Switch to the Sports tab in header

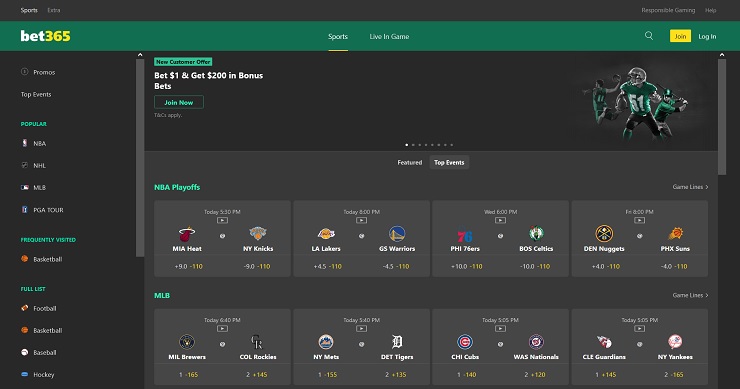338,36
